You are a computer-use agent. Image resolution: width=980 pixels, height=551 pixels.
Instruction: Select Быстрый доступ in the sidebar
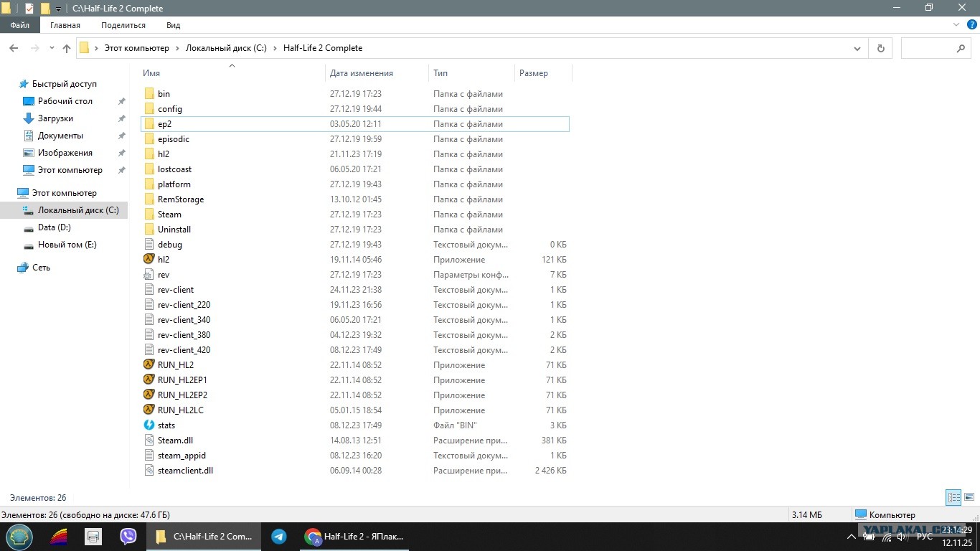pos(64,84)
